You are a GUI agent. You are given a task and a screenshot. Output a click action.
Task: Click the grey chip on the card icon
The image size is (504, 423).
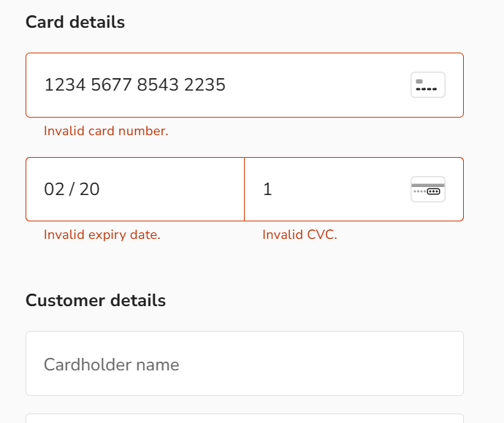(x=419, y=81)
